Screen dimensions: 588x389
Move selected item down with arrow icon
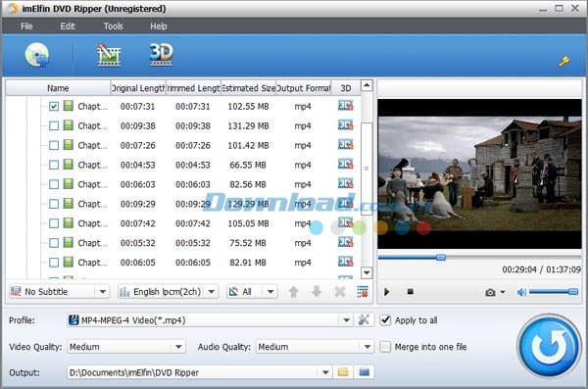click(317, 291)
